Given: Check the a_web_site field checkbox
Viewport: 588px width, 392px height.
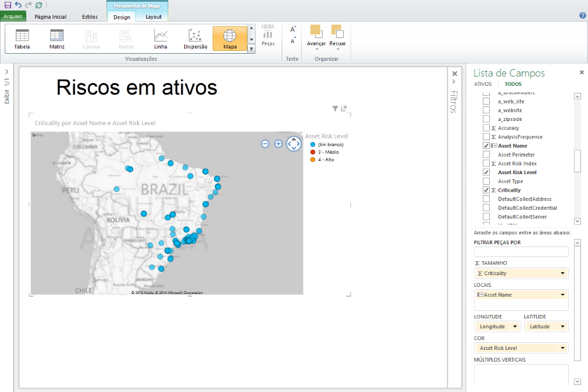Looking at the screenshot, I should pyautogui.click(x=486, y=101).
